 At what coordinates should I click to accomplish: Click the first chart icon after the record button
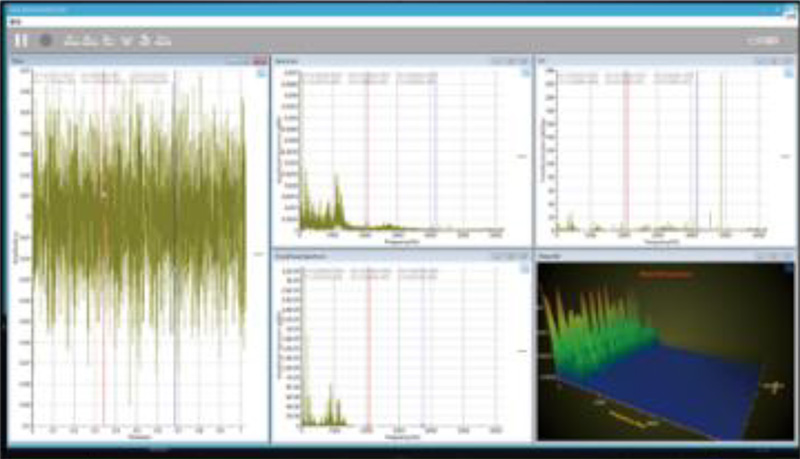pyautogui.click(x=71, y=40)
